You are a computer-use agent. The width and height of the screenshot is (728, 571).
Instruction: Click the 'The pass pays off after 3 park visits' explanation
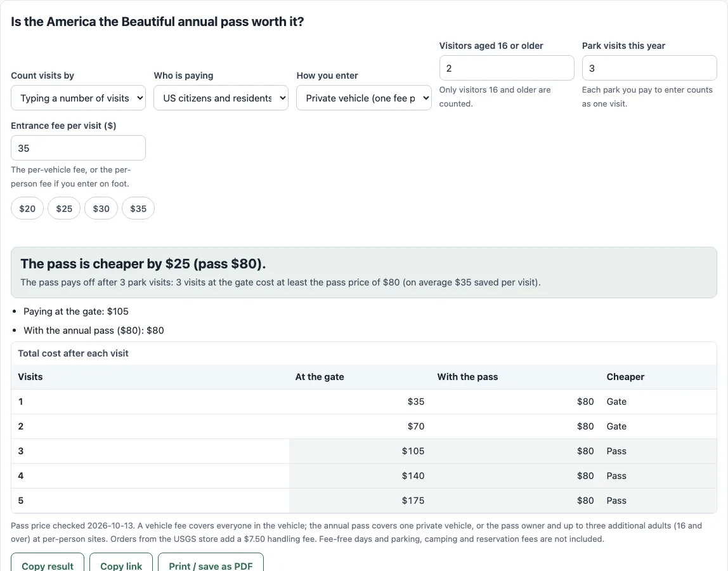[x=280, y=282]
